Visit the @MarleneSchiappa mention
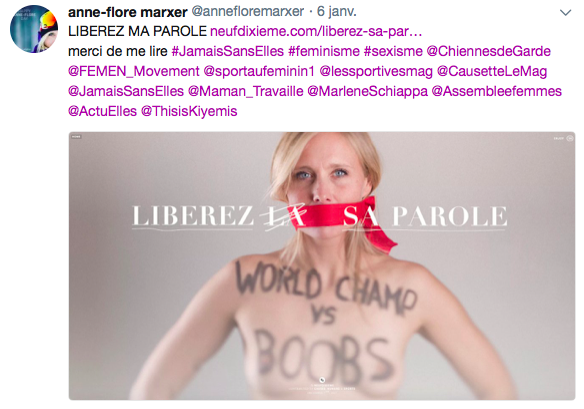Viewport: 584px width, 409px height. pyautogui.click(x=367, y=91)
